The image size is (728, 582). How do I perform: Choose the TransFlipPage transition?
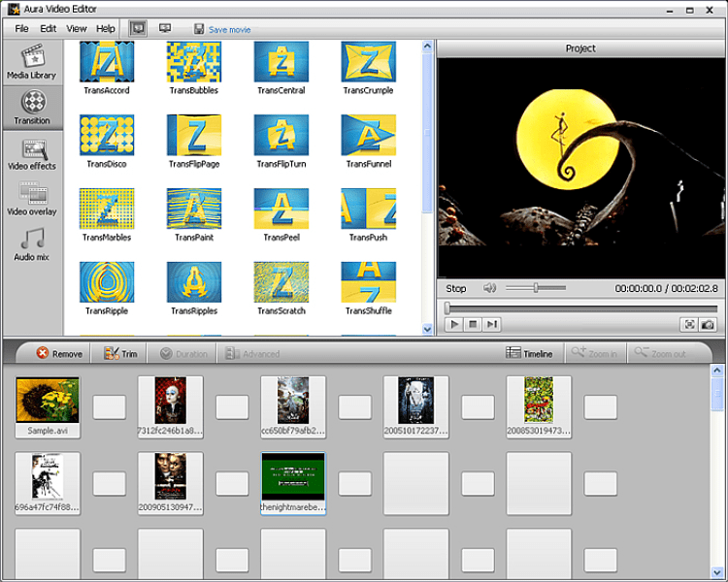[x=194, y=135]
